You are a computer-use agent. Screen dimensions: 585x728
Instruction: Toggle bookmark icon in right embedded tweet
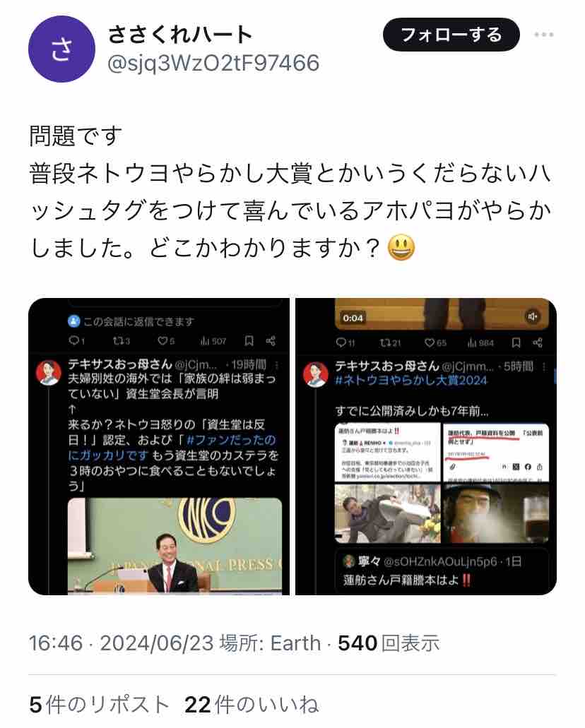(x=516, y=342)
